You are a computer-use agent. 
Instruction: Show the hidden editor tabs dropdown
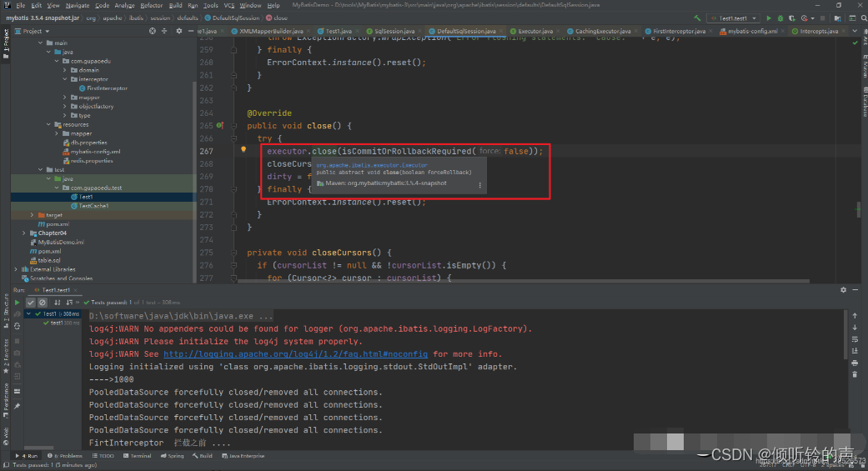click(855, 31)
